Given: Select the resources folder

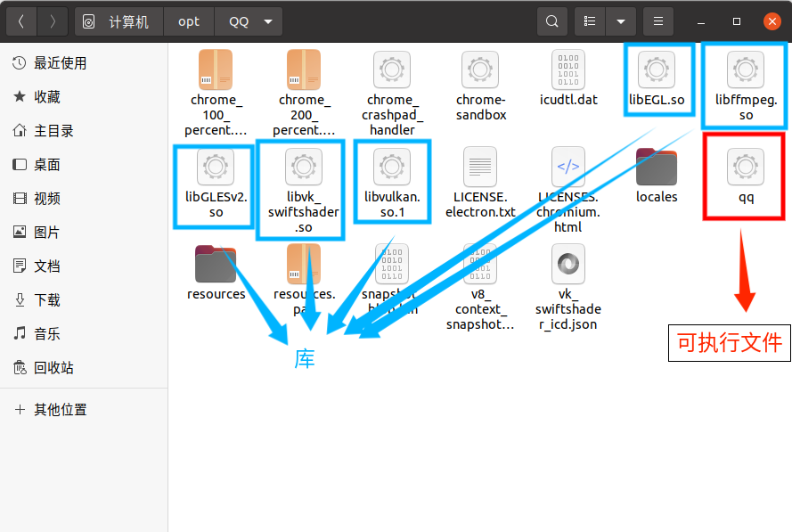Looking at the screenshot, I should click(x=216, y=273).
